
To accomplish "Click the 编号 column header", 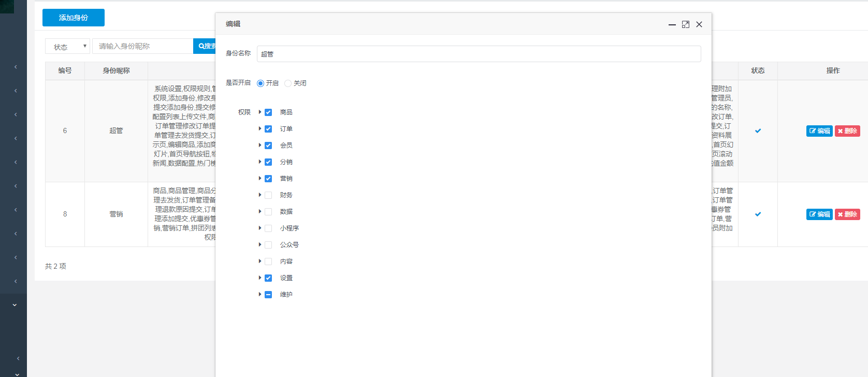I will pos(65,71).
